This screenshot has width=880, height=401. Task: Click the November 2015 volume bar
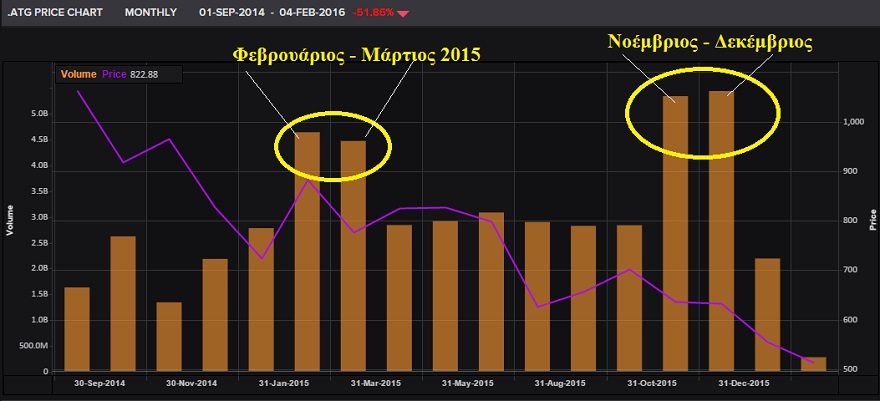675,233
